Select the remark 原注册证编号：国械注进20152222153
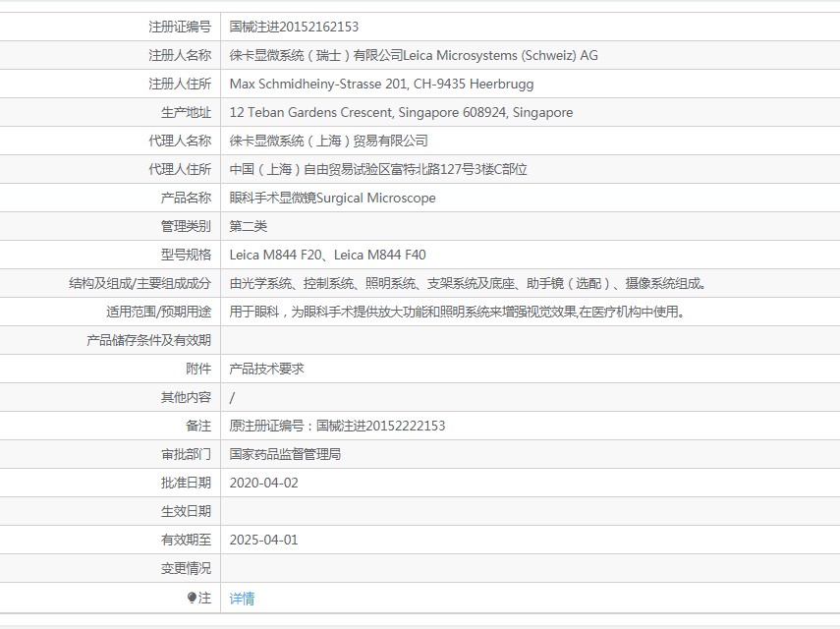The image size is (840, 629). pos(337,426)
